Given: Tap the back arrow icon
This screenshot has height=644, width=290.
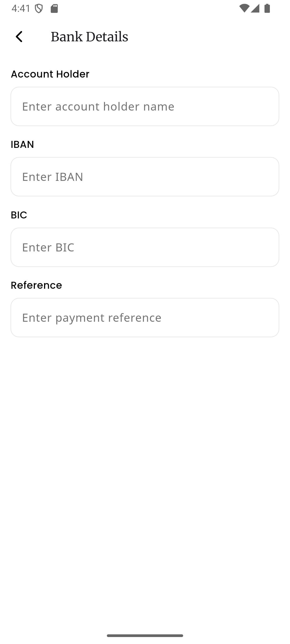Looking at the screenshot, I should [19, 37].
